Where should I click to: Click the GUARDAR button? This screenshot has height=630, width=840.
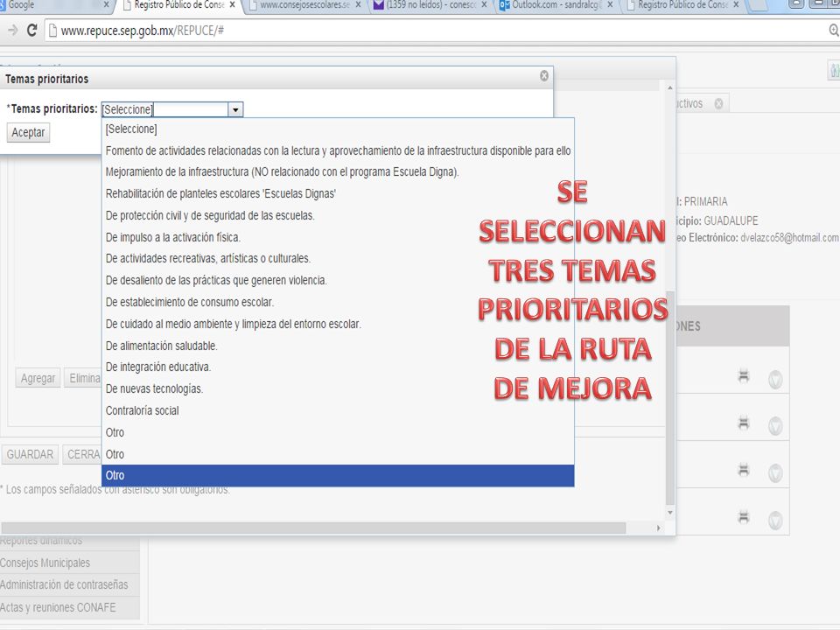pos(30,455)
